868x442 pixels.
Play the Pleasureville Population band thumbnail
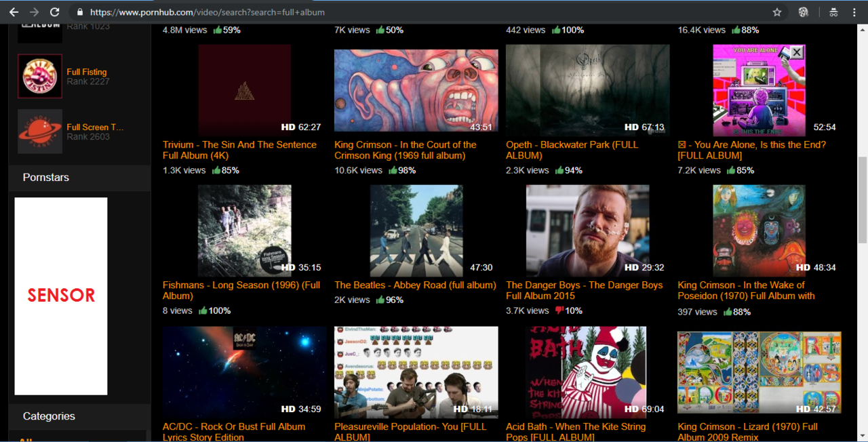coord(416,373)
